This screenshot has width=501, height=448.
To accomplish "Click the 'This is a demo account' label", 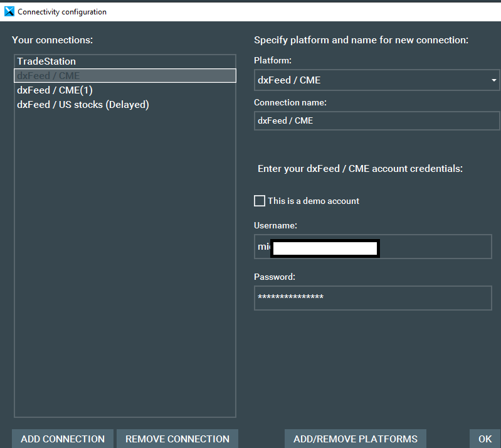I will click(314, 201).
